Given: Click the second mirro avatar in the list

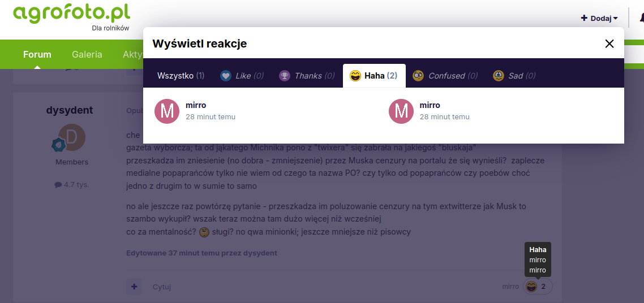Looking at the screenshot, I should coord(401,111).
